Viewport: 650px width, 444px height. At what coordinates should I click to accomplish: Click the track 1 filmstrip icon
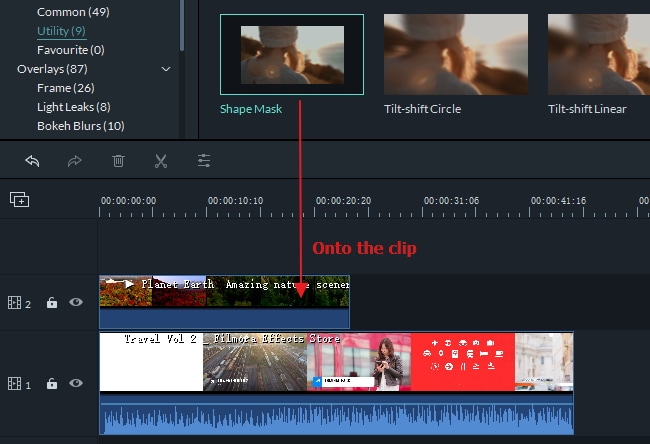(x=15, y=383)
